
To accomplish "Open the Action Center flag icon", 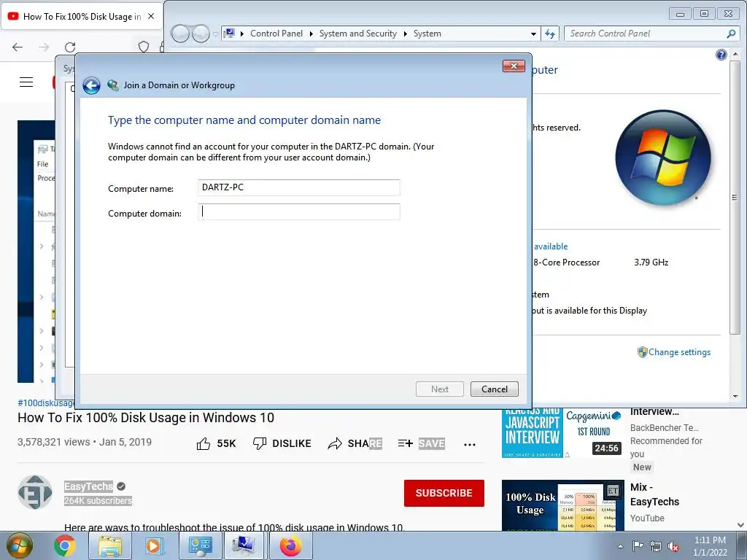I will [638, 546].
